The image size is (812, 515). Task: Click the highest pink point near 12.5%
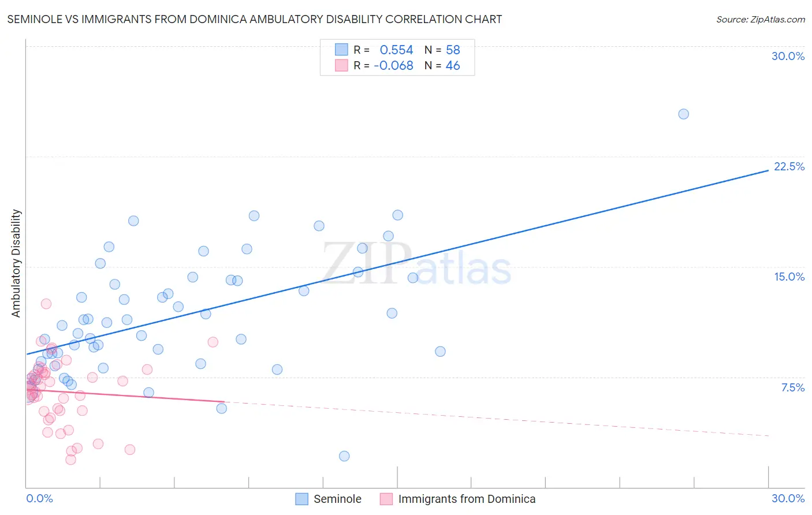click(46, 304)
